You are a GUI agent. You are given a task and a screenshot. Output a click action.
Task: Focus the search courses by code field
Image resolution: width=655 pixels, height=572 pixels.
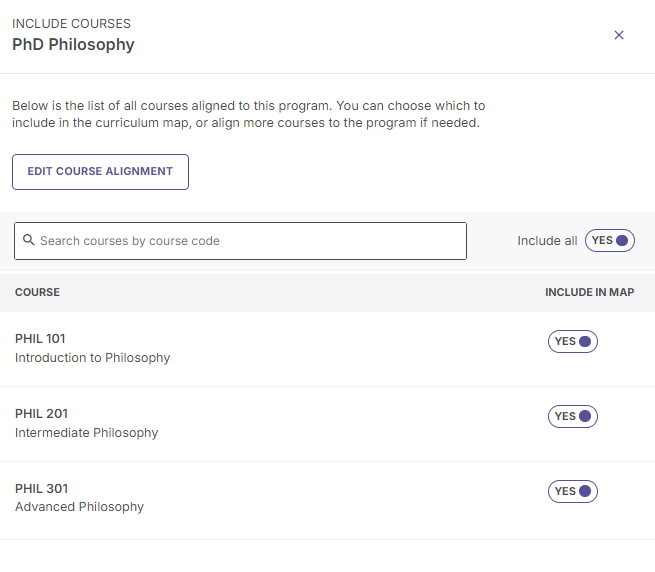pyautogui.click(x=240, y=241)
